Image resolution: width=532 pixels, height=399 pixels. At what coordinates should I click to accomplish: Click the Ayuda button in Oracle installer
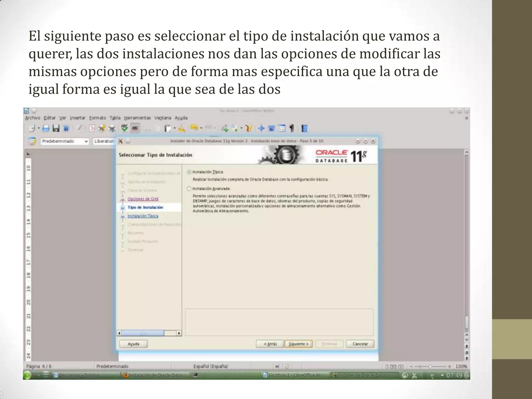click(x=134, y=344)
